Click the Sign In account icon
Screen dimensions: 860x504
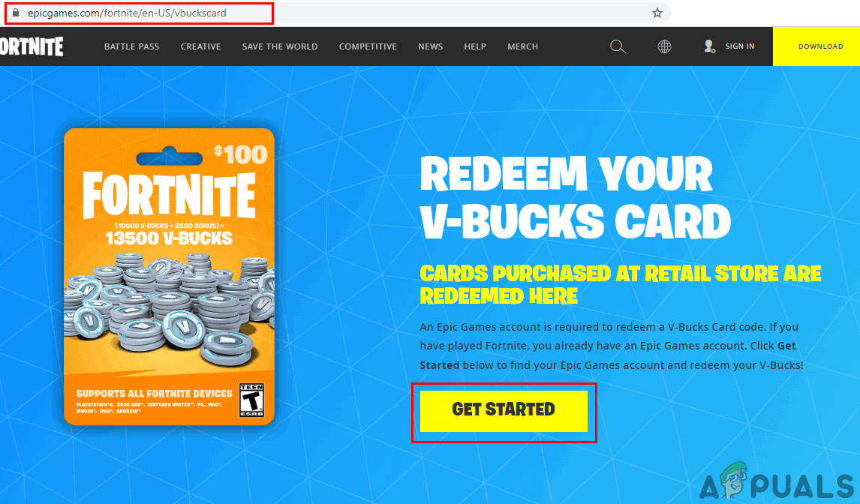tap(708, 46)
